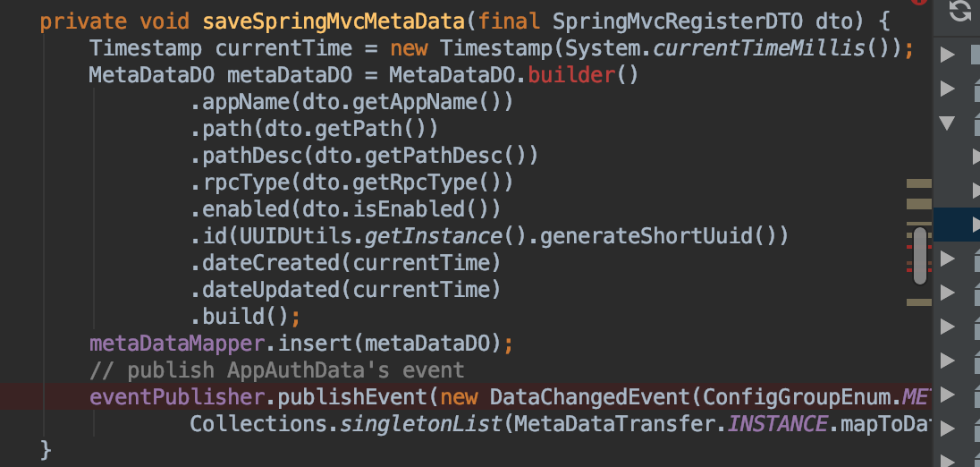Viewport: 980px width, 467px height.
Task: Click the SpringMvcRegisterDTO parameter type
Action: pyautogui.click(x=678, y=21)
